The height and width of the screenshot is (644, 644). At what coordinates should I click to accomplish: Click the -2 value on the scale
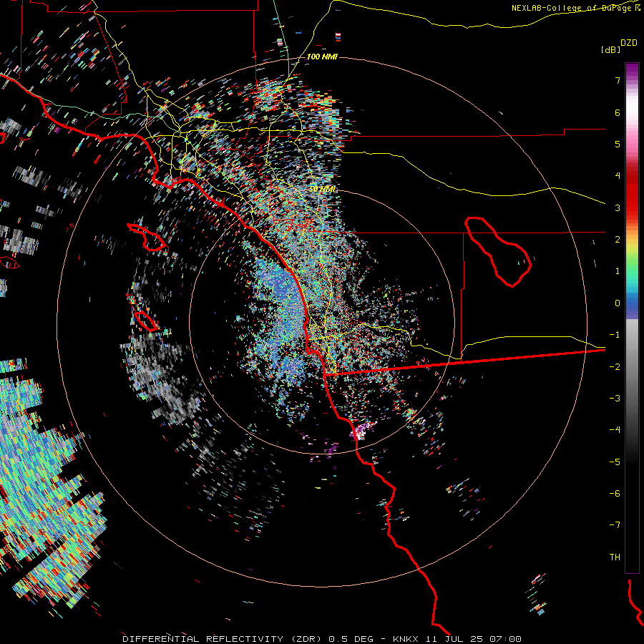pyautogui.click(x=615, y=367)
